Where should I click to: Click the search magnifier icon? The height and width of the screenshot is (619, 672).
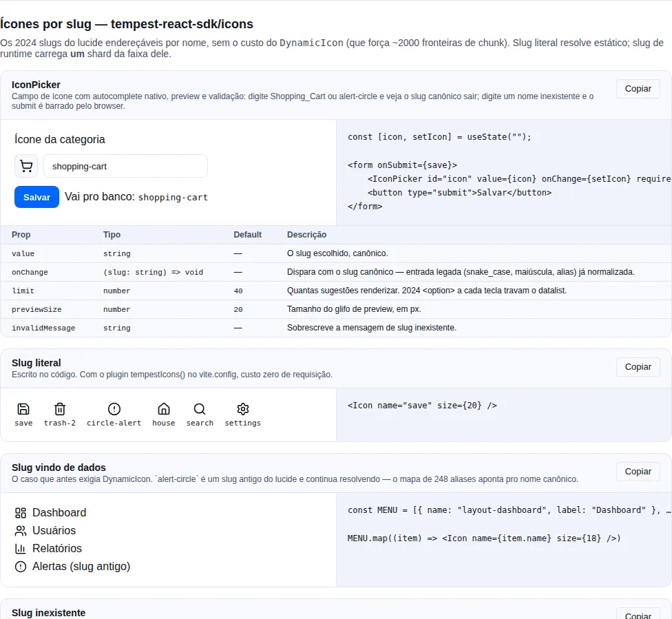[200, 409]
